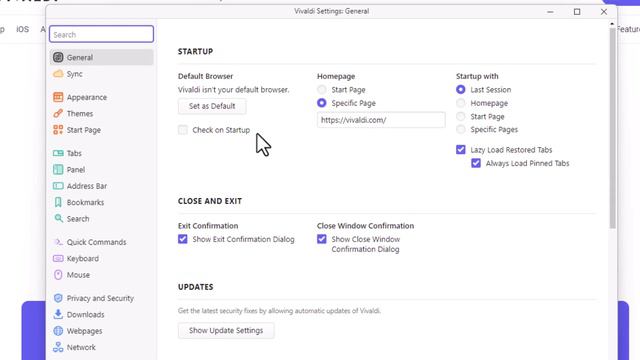Open Address Bar settings icon
This screenshot has height=360, width=640.
pos(58,186)
